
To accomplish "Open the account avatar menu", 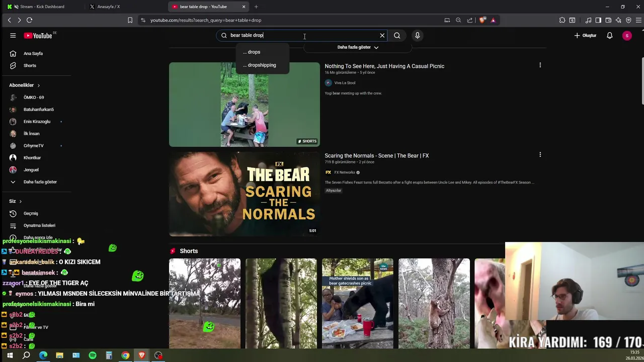I will coord(627,35).
